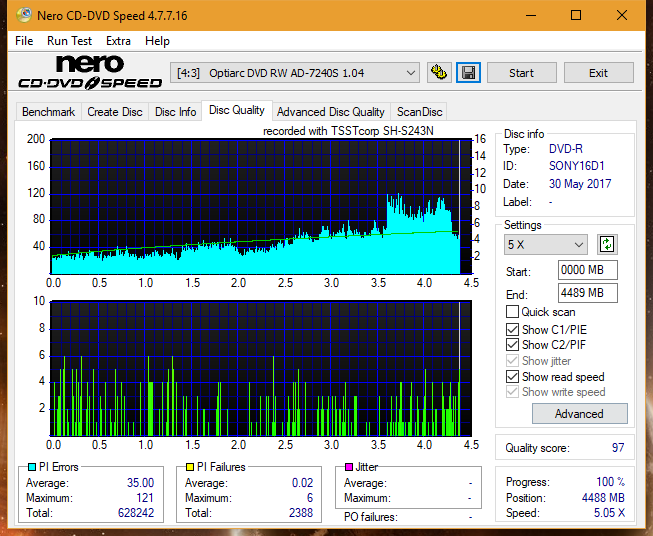Click the PI Errors graph area

tap(261, 207)
